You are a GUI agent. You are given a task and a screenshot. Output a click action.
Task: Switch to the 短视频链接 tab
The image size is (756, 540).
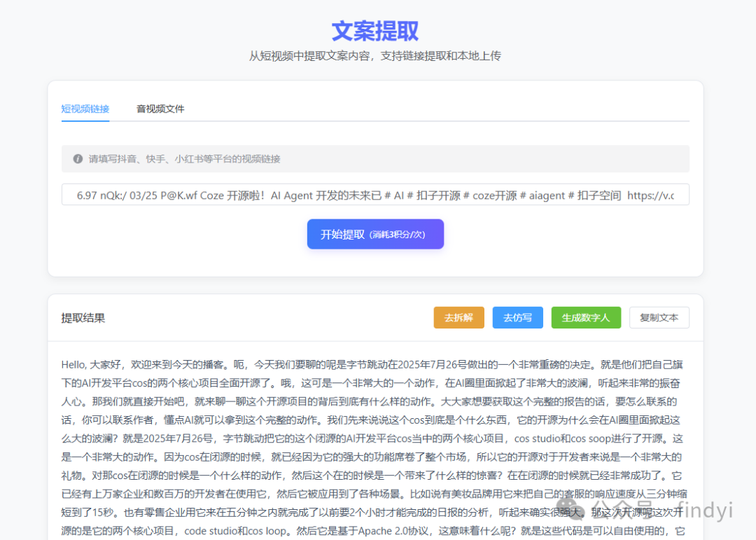click(85, 109)
